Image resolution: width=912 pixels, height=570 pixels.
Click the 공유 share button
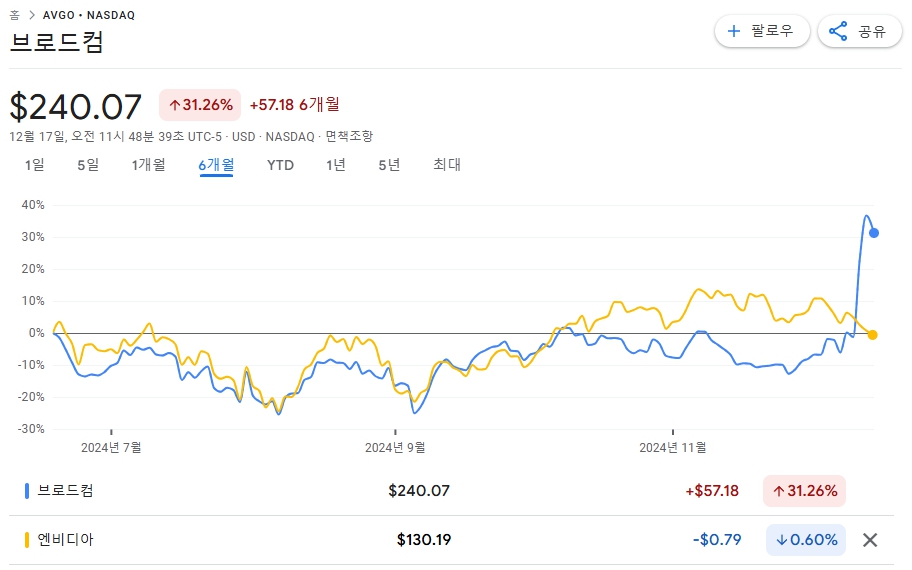860,31
